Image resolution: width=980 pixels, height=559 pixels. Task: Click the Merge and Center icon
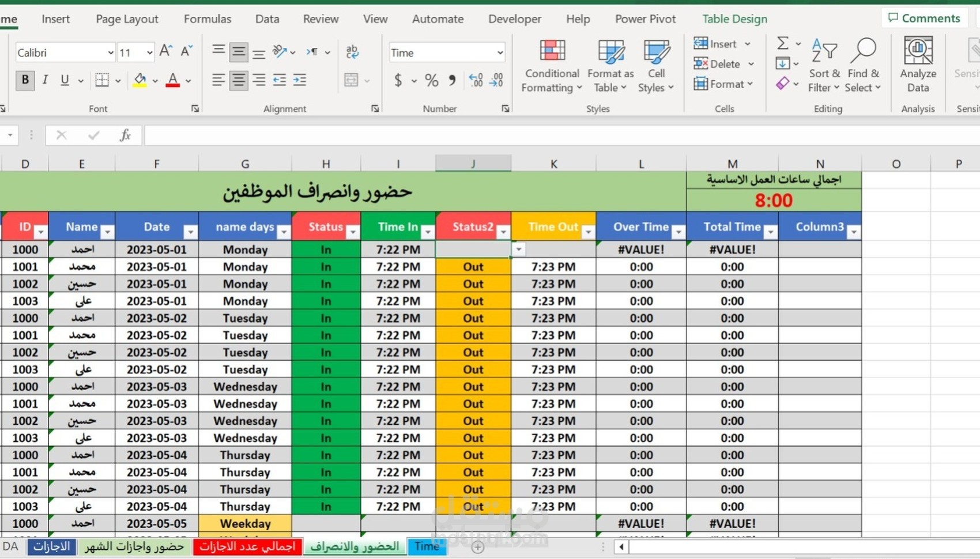(x=351, y=80)
